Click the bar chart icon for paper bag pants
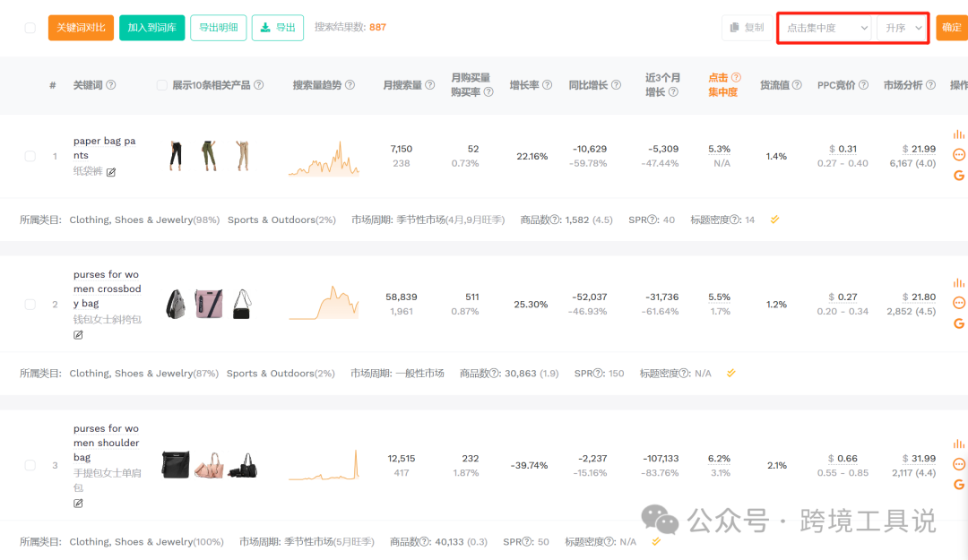Screen dimensions: 968x560 (958, 134)
